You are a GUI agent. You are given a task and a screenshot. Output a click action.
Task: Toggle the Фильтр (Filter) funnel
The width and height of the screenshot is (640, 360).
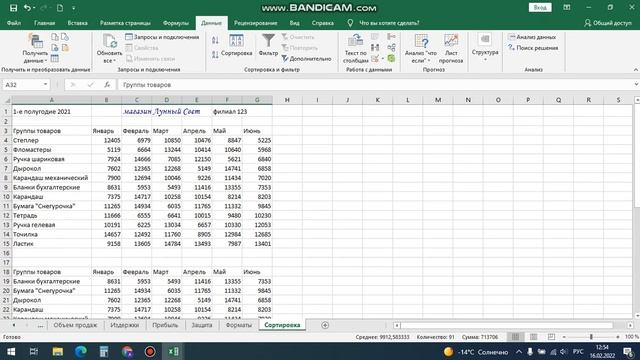click(x=268, y=45)
